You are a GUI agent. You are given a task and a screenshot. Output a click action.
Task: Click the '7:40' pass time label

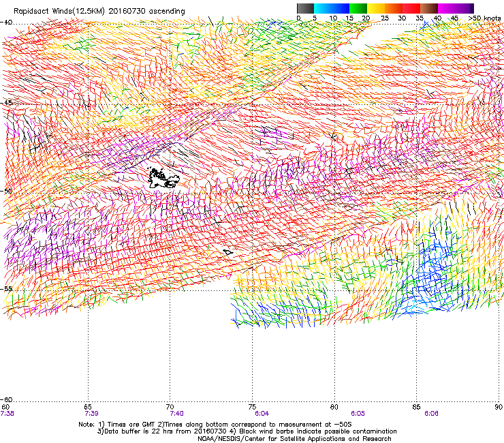click(x=177, y=414)
